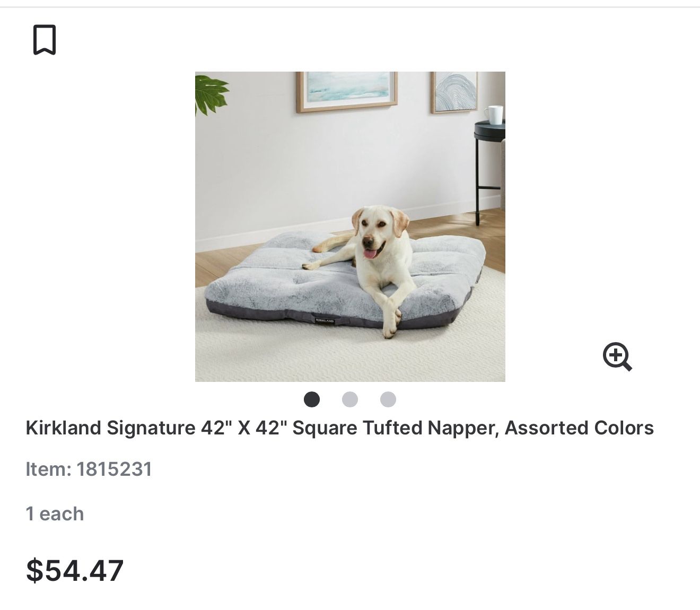Click the wave artwork frame on the right

point(454,92)
